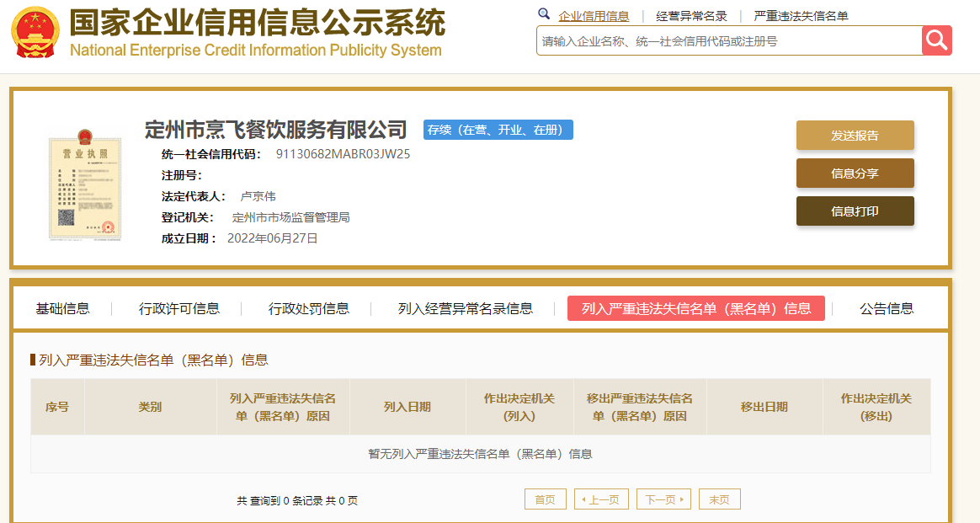
Task: Switch to the 基础信息 tab
Action: click(x=62, y=309)
